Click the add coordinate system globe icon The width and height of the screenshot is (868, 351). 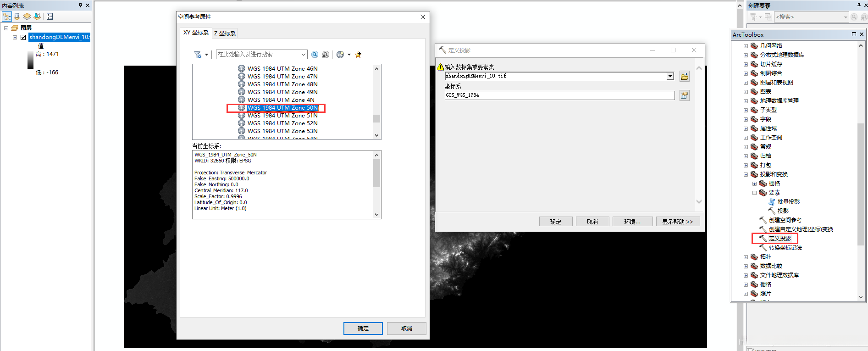click(340, 55)
